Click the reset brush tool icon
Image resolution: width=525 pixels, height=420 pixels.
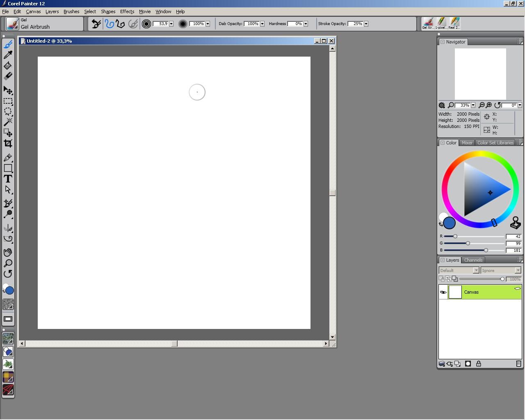click(x=96, y=24)
